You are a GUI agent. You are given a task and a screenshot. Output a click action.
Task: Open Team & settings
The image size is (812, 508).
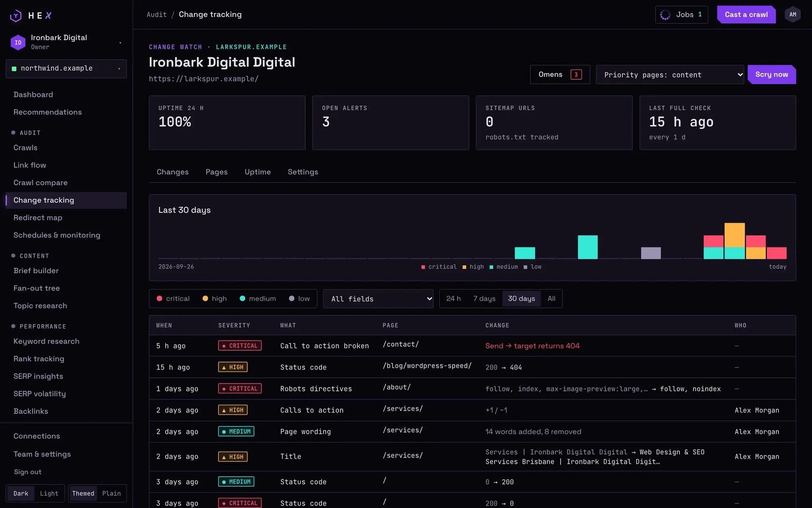[x=66, y=454]
